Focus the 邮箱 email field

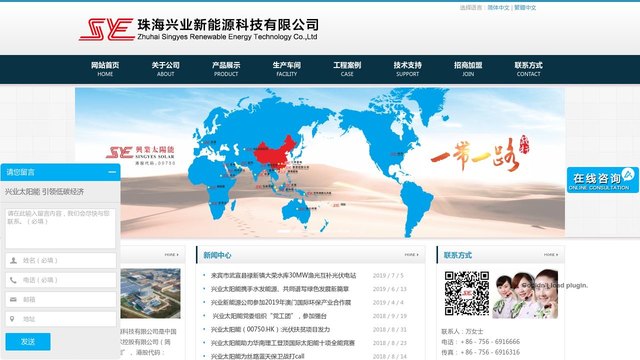60,300
